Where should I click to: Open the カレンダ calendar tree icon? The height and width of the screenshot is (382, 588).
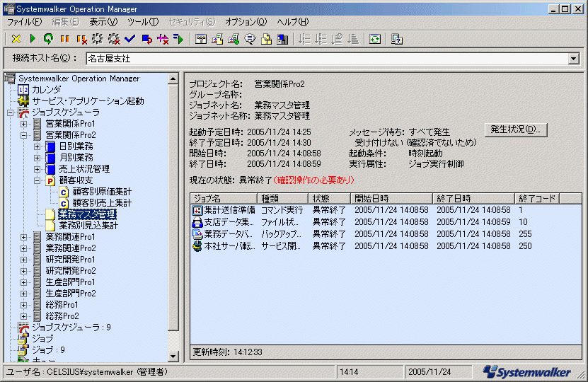[23, 90]
